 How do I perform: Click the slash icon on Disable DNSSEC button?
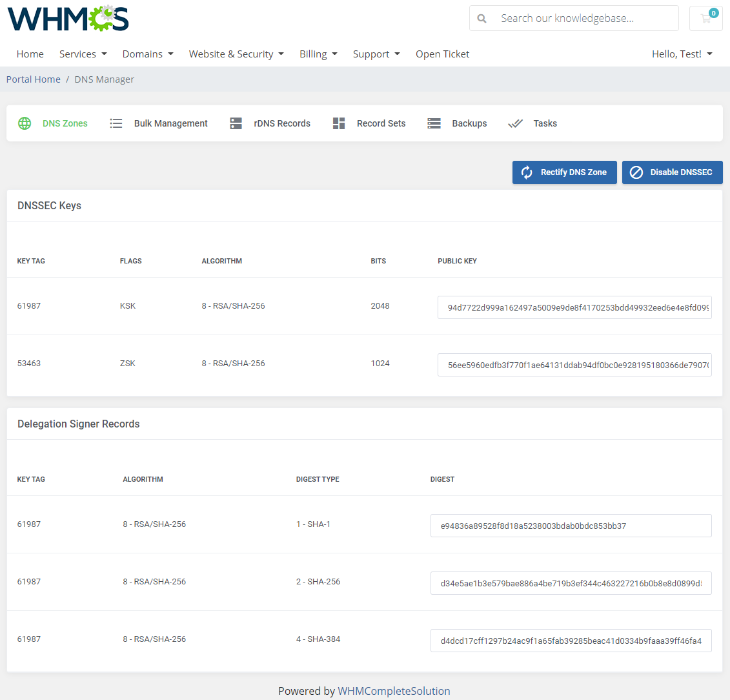coord(636,172)
